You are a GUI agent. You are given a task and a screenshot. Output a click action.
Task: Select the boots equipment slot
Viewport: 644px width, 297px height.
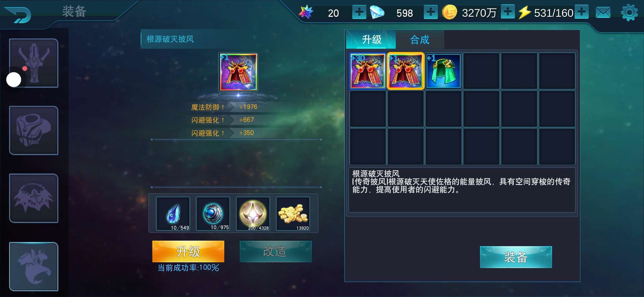[34, 266]
